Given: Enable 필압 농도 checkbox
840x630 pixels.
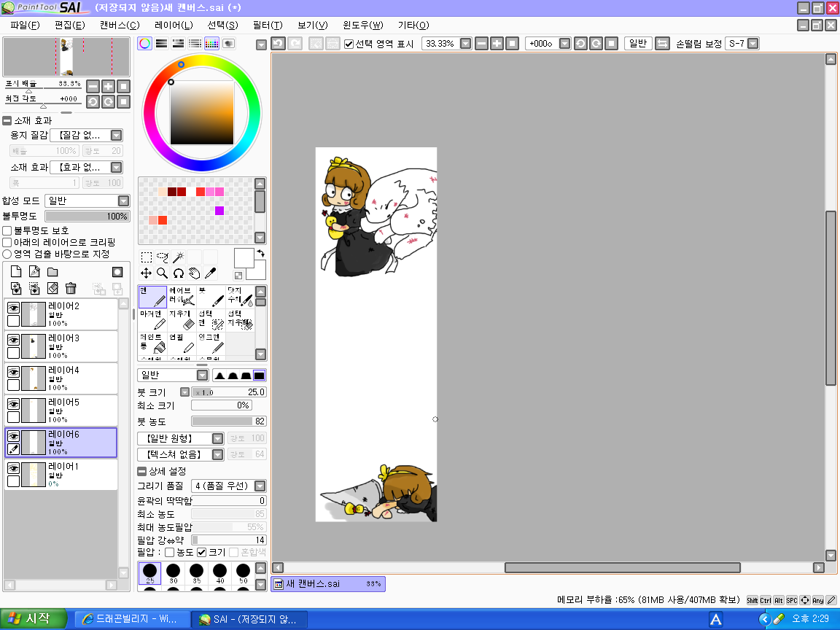Looking at the screenshot, I should [x=170, y=552].
